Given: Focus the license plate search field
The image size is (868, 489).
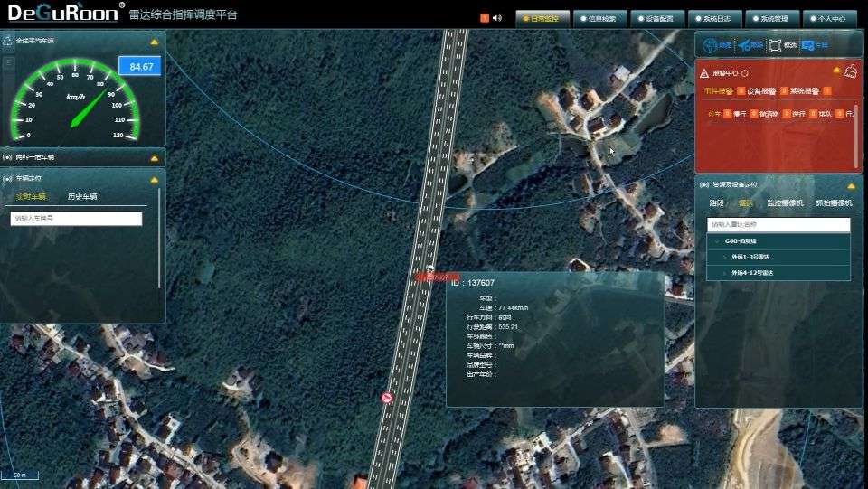Looking at the screenshot, I should [x=76, y=219].
